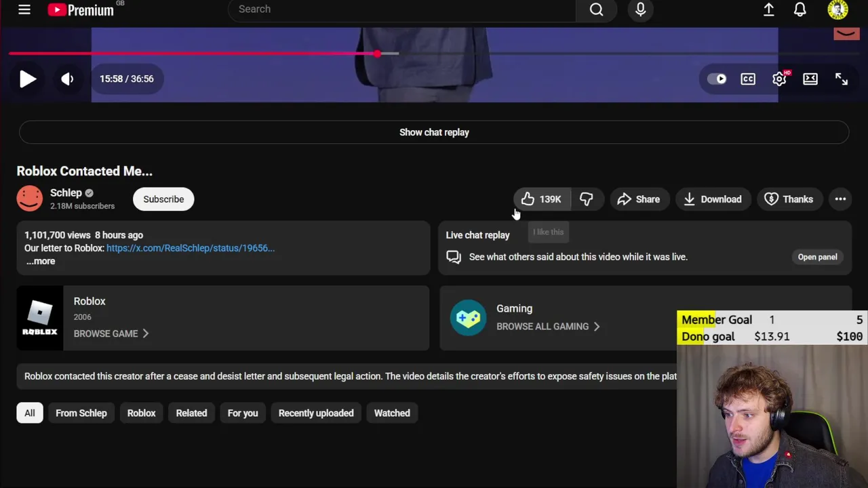Dislike this video
Viewport: 868px width, 488px height.
point(587,199)
